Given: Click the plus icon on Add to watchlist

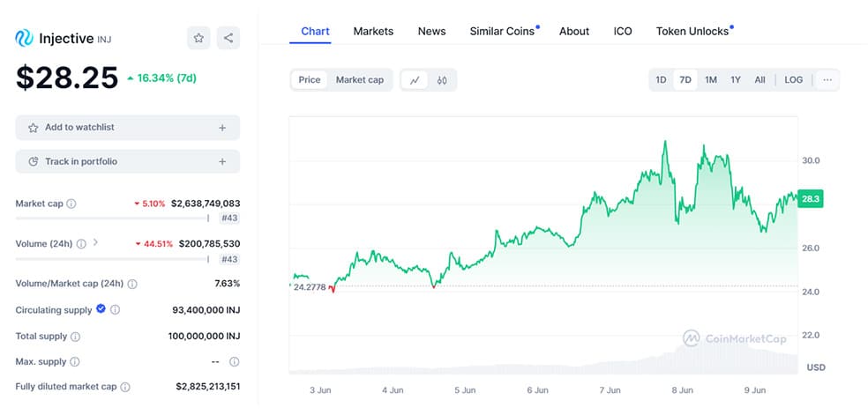Looking at the screenshot, I should tap(222, 128).
